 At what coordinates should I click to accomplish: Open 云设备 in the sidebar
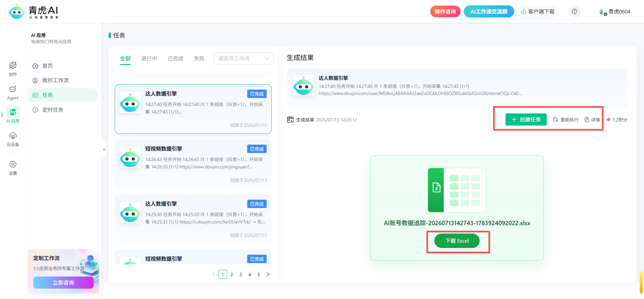[x=13, y=140]
